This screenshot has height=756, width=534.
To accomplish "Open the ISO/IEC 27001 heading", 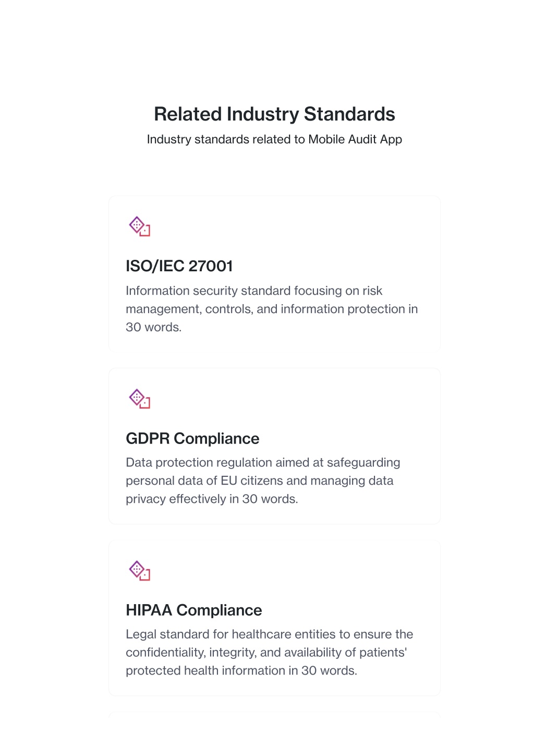I will [x=179, y=266].
